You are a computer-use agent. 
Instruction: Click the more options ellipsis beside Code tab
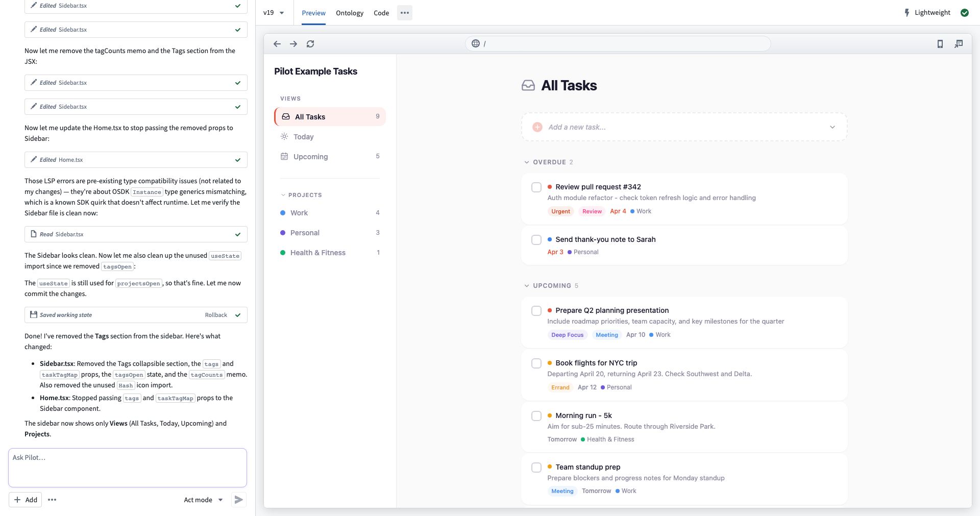tap(405, 12)
